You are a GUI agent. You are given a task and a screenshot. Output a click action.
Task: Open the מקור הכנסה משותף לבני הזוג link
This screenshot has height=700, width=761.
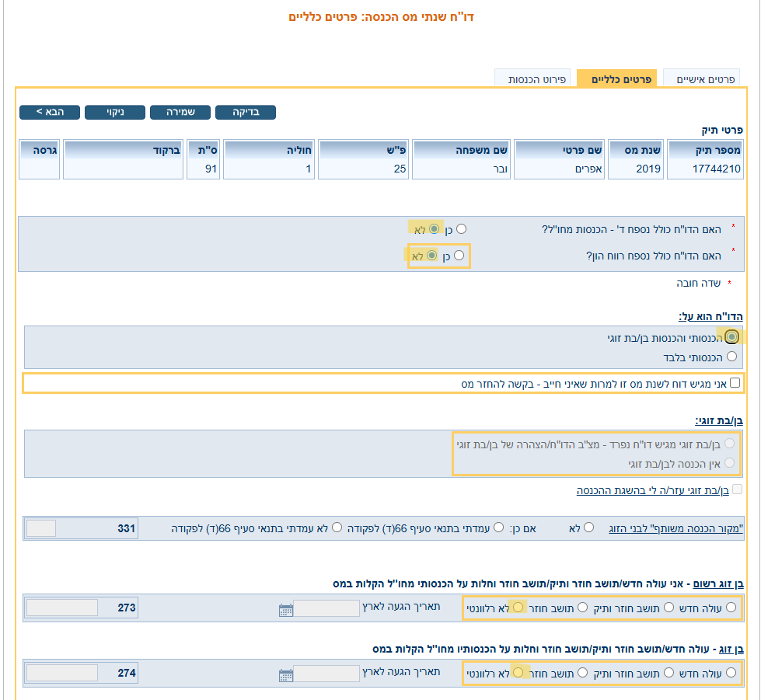(675, 528)
